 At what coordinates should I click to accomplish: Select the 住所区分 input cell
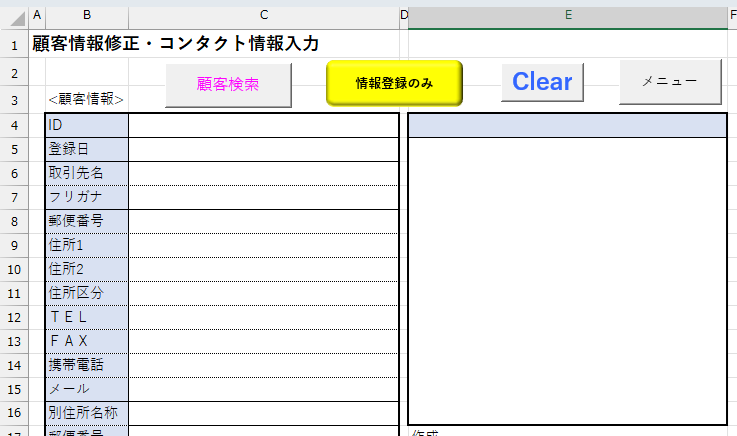coord(262,293)
